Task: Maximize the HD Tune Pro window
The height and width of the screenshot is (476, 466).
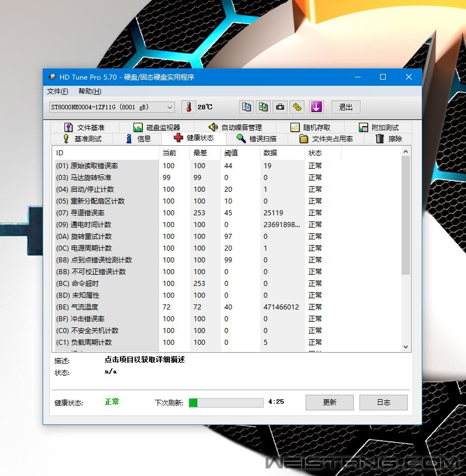Action: [x=383, y=77]
